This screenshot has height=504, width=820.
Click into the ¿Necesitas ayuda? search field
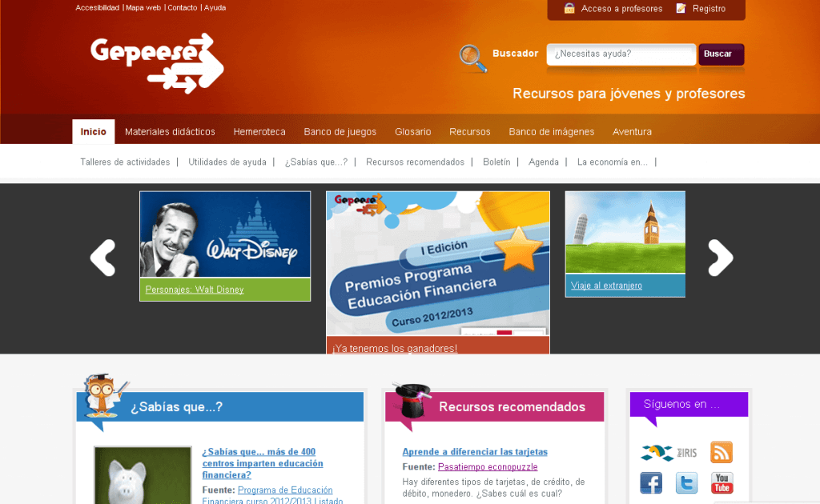point(621,54)
